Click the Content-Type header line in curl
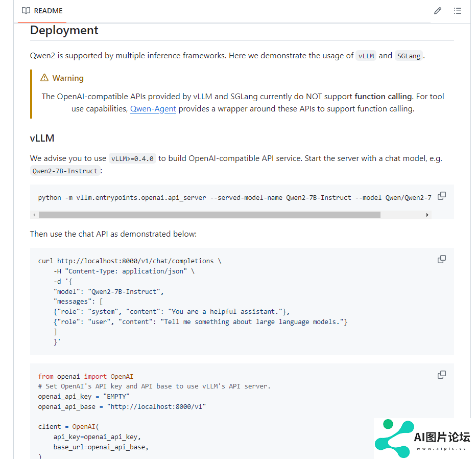 (124, 271)
